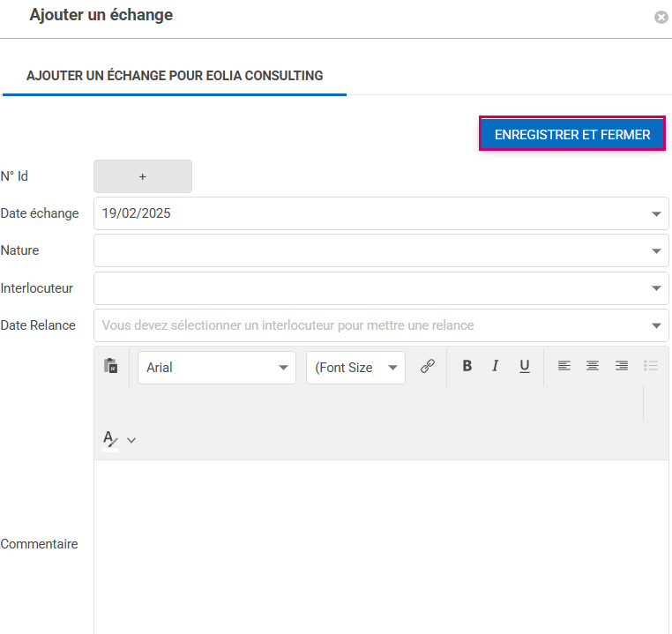This screenshot has width=672, height=634.
Task: Apply the font color with the A icon
Action: click(109, 439)
